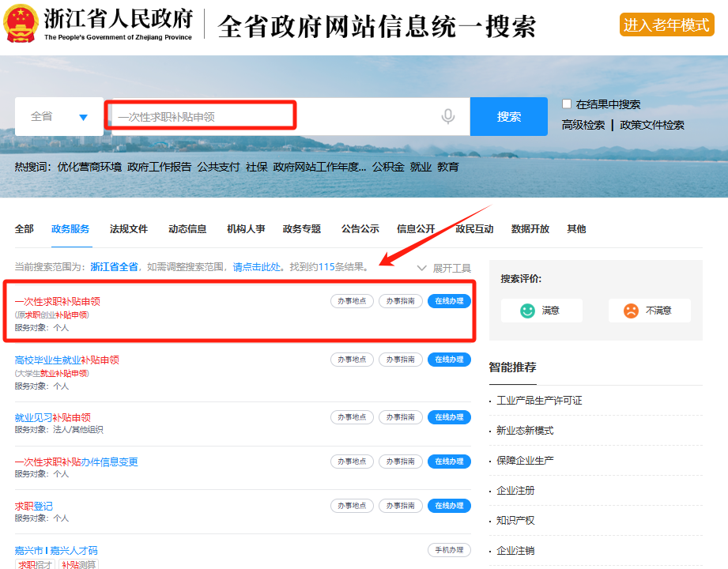Click 在线办理 for 求职登记
The height and width of the screenshot is (569, 728).
point(449,506)
